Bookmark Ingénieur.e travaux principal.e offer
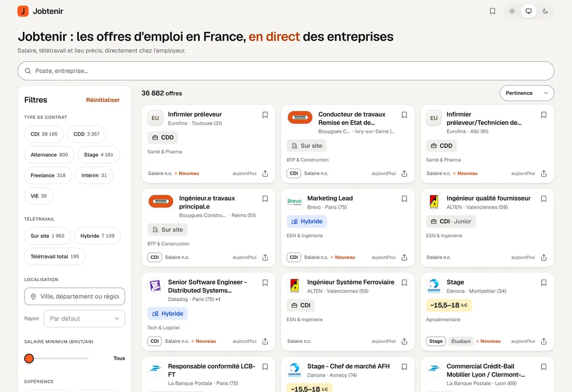Viewport: 572px width, 392px height. (265, 198)
